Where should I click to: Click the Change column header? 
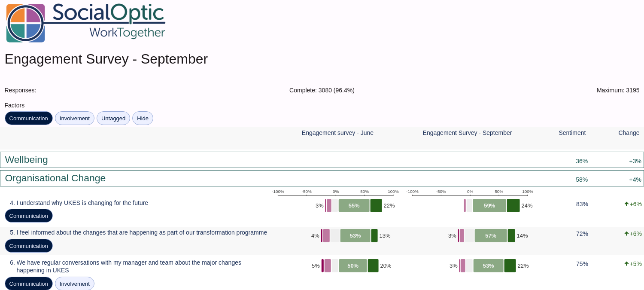click(629, 133)
